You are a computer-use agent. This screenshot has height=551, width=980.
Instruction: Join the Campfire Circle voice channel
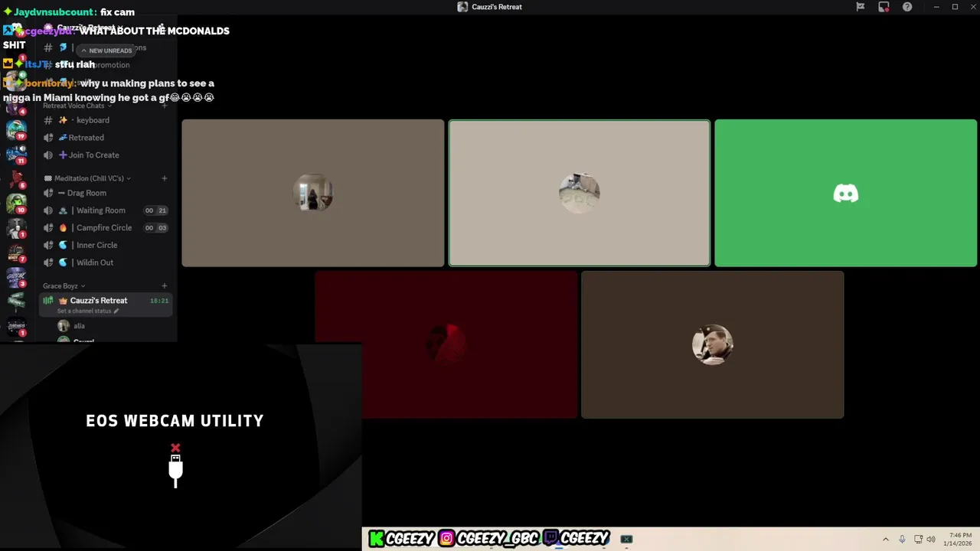click(106, 228)
